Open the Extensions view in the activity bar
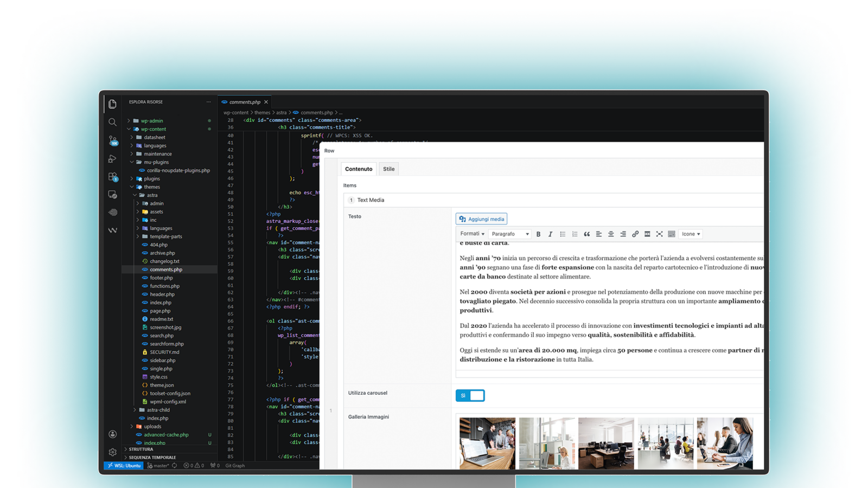Screen dimensions: 868x488 [113, 177]
